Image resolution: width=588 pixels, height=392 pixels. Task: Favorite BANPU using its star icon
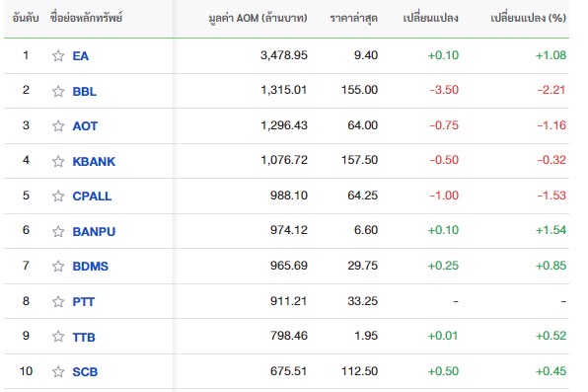[58, 232]
